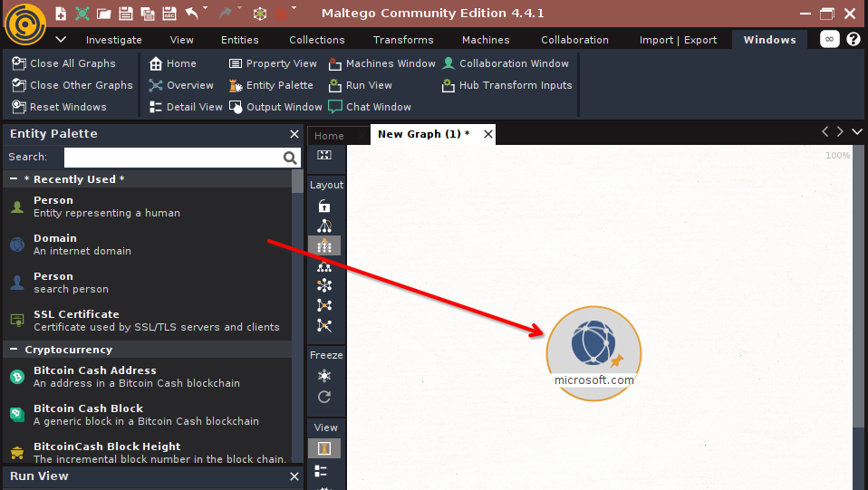Open the Undo history dropdown arrow
The width and height of the screenshot is (868, 490).
click(206, 8)
